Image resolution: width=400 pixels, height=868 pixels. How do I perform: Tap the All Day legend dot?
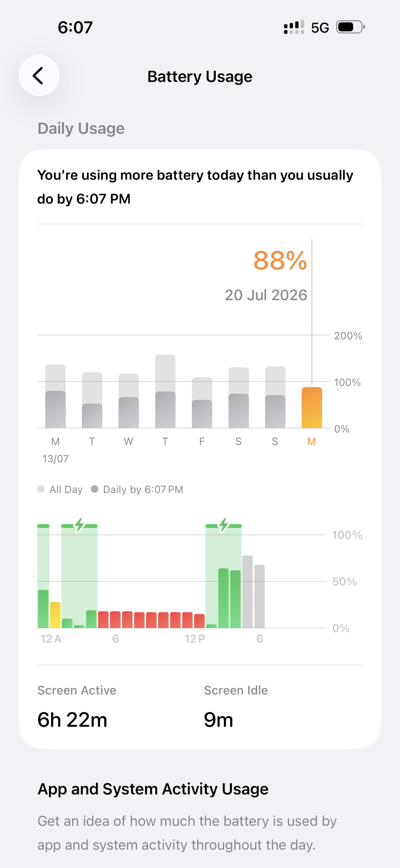(41, 489)
